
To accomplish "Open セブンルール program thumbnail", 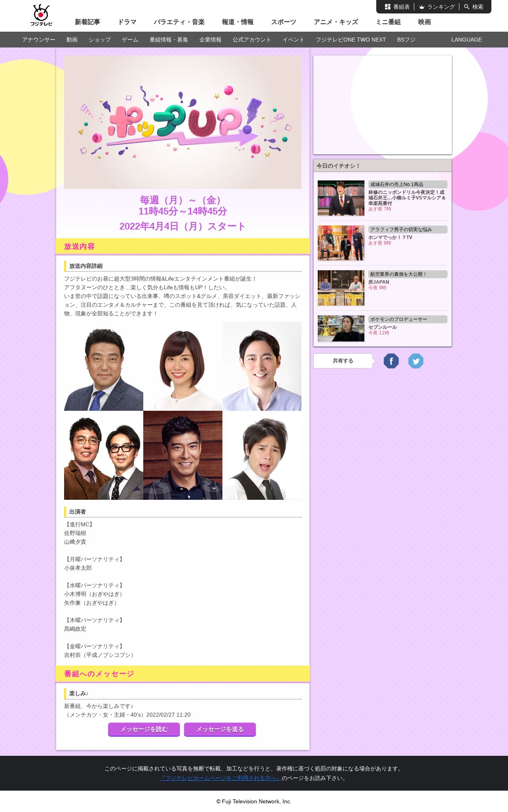I will click(341, 328).
